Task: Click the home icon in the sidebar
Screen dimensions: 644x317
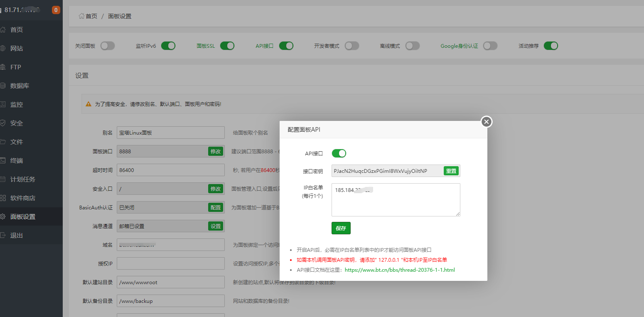Action: pyautogui.click(x=2, y=29)
